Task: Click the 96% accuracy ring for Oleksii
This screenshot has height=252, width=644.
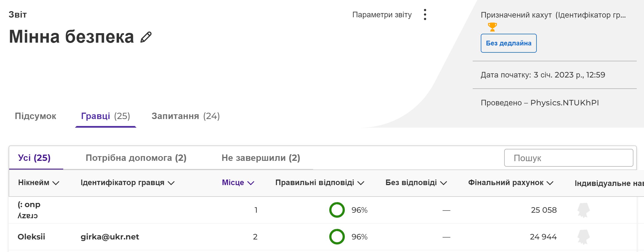Action: [337, 237]
